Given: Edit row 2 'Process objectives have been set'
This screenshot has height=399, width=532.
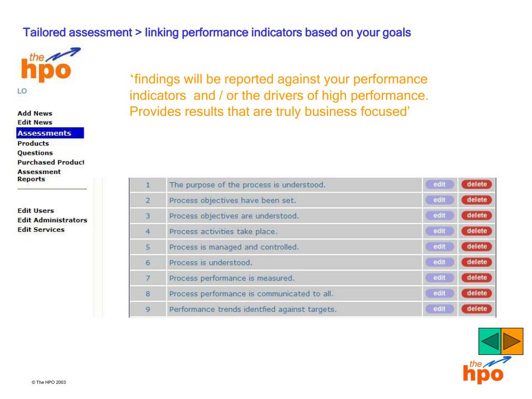Looking at the screenshot, I should point(439,200).
